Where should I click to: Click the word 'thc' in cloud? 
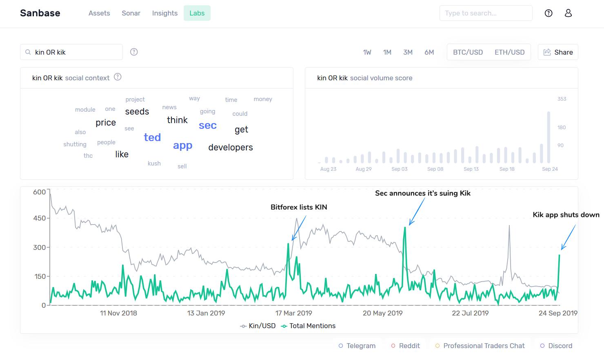[88, 156]
